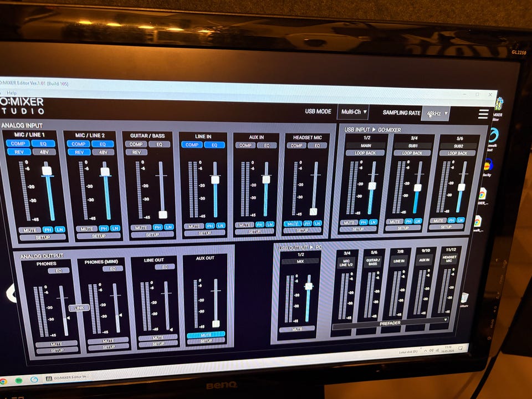Open the hamburger menu in GO:MIXER Editor

point(483,114)
